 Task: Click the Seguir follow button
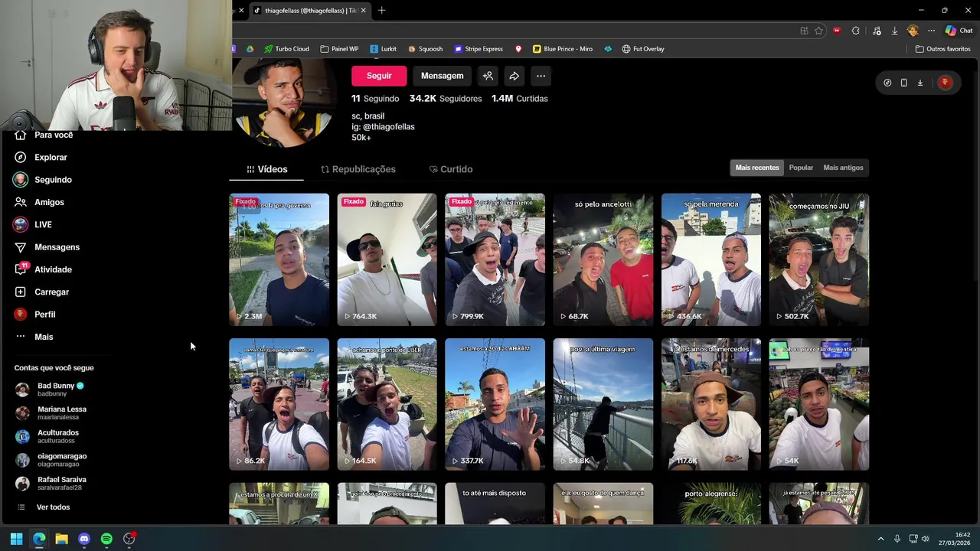tap(379, 76)
